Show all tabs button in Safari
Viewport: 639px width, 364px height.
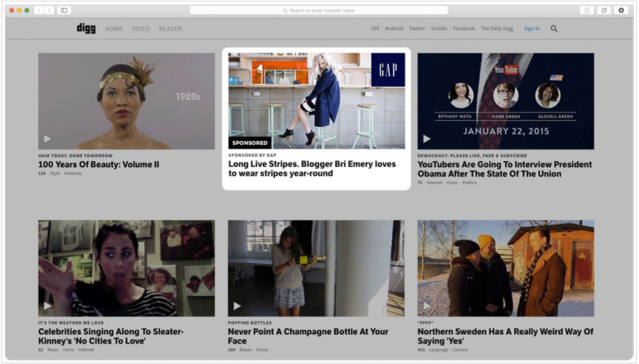click(x=604, y=10)
